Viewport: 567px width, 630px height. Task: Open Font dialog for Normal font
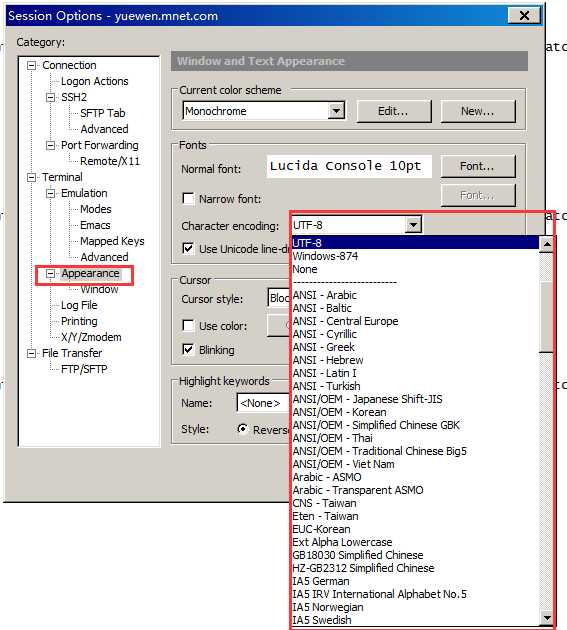478,166
